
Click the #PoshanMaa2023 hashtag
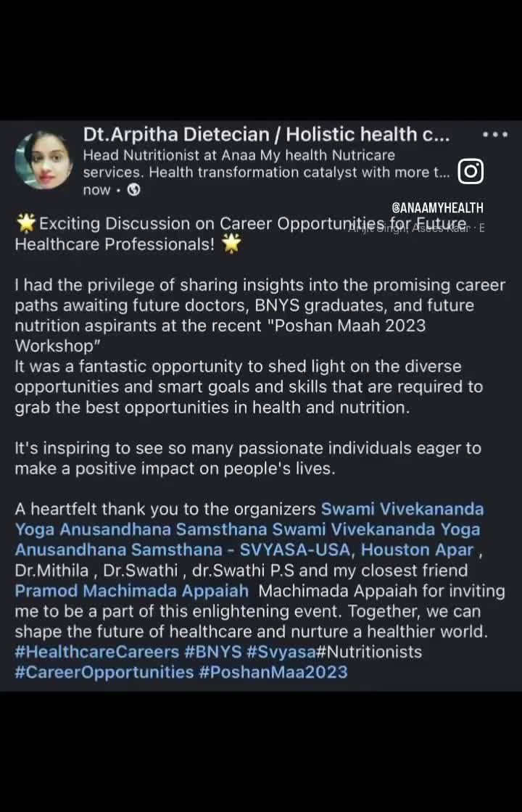273,672
